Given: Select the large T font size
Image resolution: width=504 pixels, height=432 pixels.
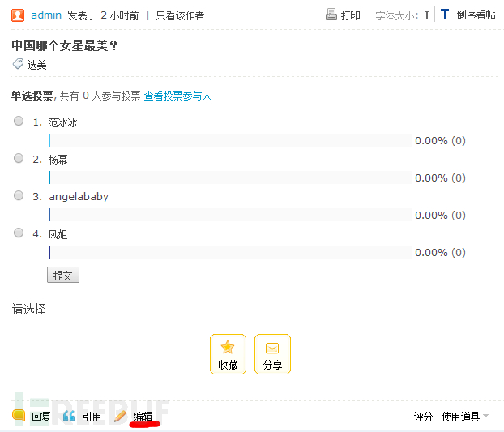Looking at the screenshot, I should 445,14.
